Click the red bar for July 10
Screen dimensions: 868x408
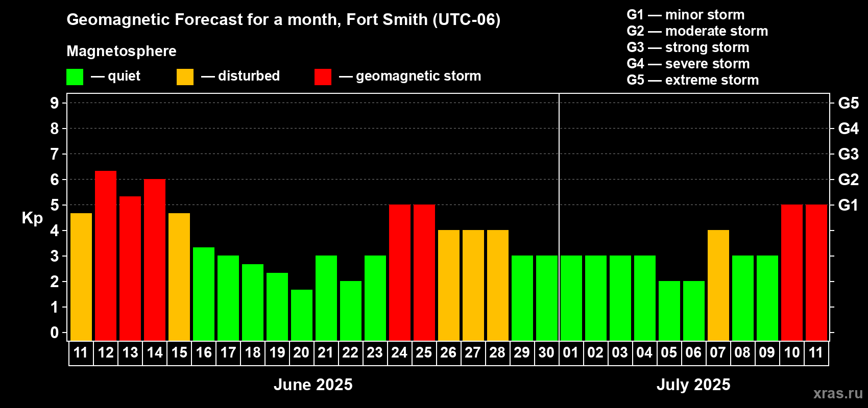click(792, 272)
